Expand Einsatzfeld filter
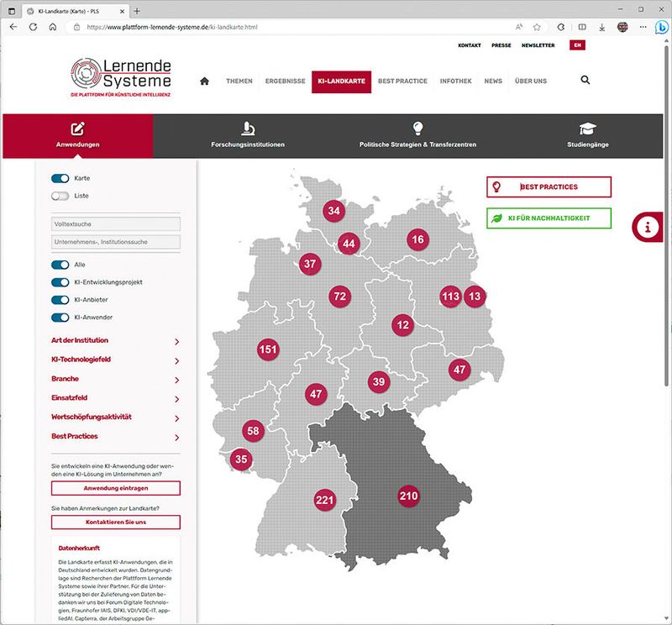 [115, 398]
